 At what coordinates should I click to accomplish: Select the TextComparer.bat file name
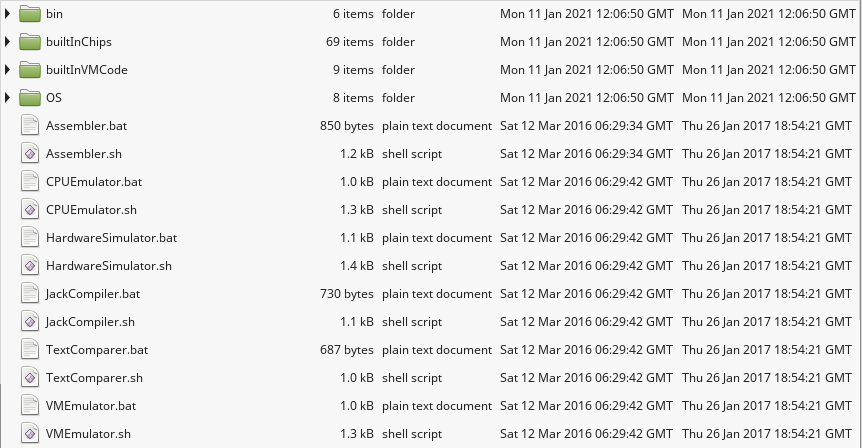click(x=97, y=350)
